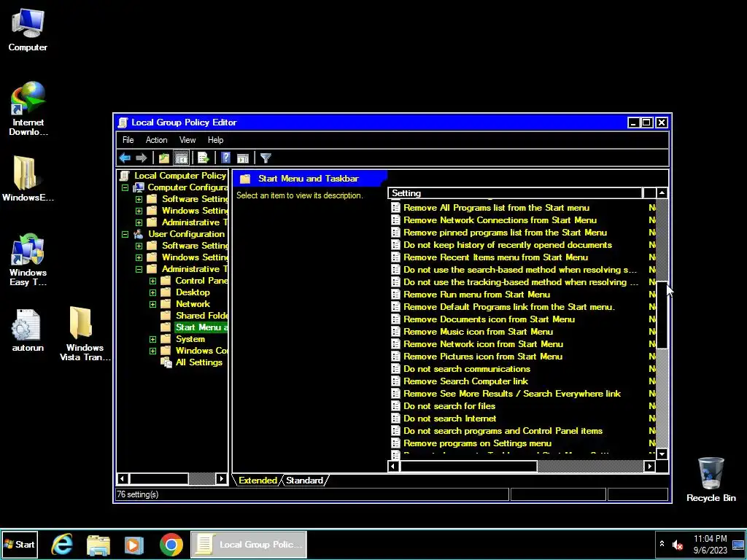Select 'Do not keep history of recently opened documents'

508,245
